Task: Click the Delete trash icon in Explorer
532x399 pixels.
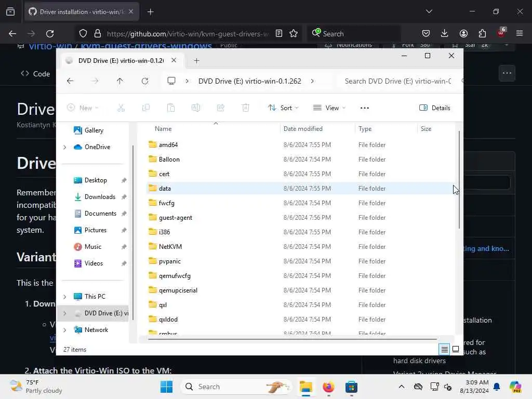Action: [x=246, y=108]
